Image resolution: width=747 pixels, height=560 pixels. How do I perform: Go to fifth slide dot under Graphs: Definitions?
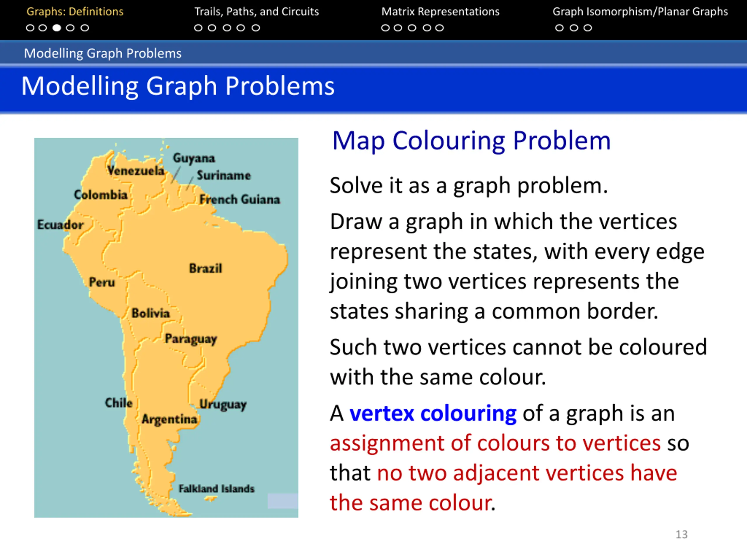coord(85,28)
